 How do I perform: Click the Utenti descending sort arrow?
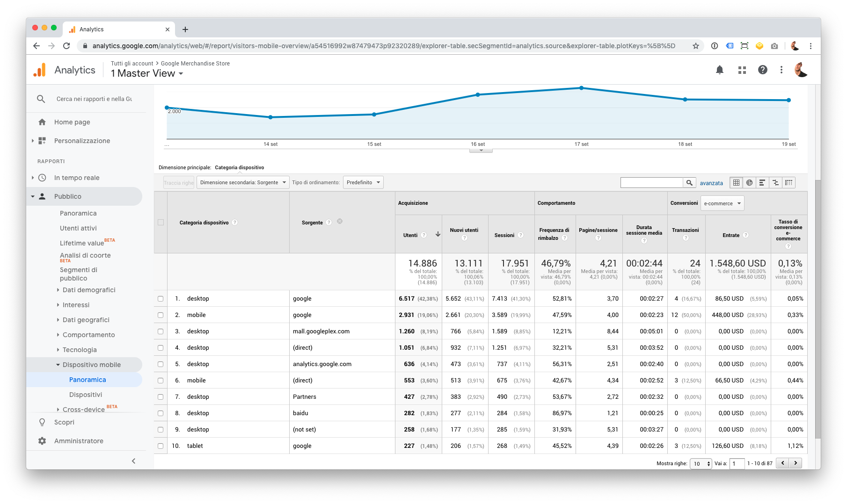(x=438, y=234)
